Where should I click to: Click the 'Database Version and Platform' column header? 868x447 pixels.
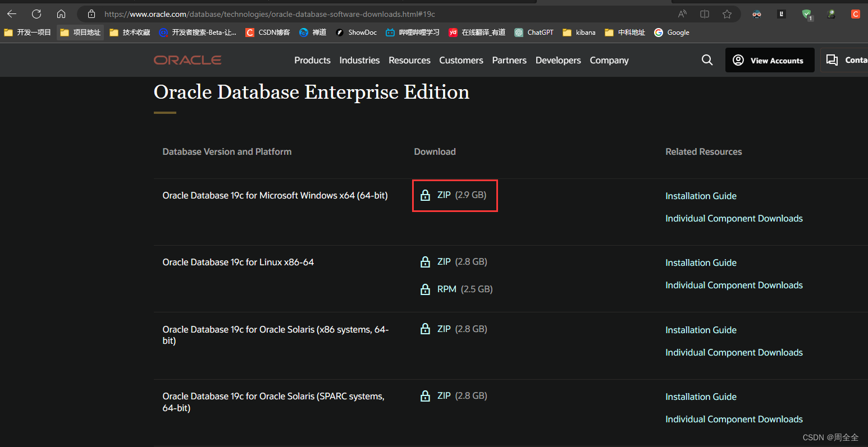(x=227, y=151)
